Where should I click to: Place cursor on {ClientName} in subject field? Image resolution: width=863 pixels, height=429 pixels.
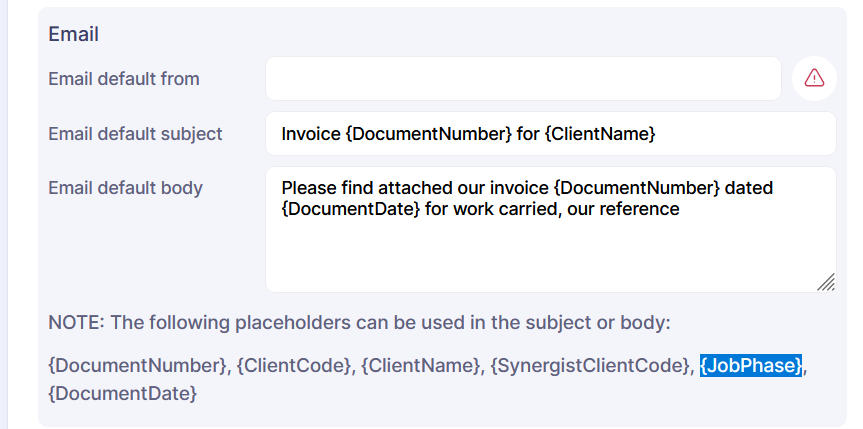click(600, 133)
